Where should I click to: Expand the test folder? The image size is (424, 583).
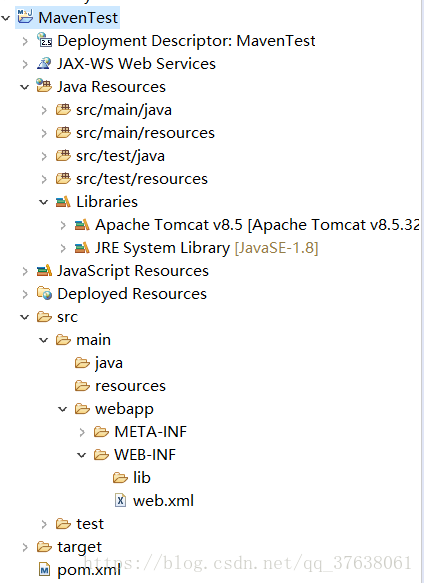click(x=44, y=524)
